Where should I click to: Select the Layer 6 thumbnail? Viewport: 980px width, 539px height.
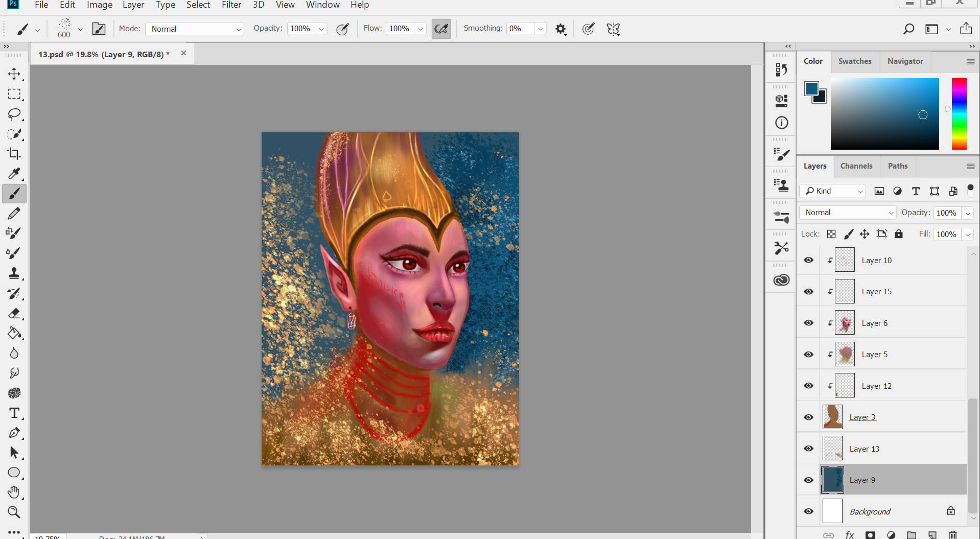(845, 323)
